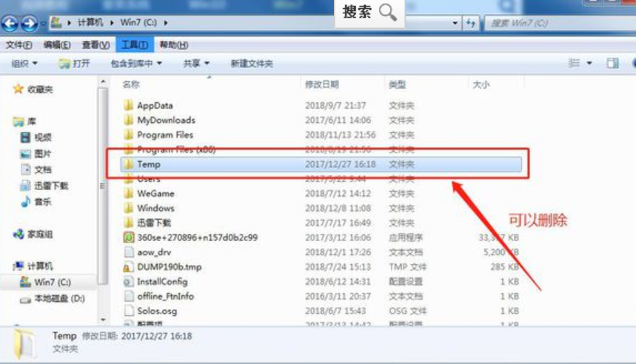
Task: Open the 文档 library
Action: click(x=36, y=169)
